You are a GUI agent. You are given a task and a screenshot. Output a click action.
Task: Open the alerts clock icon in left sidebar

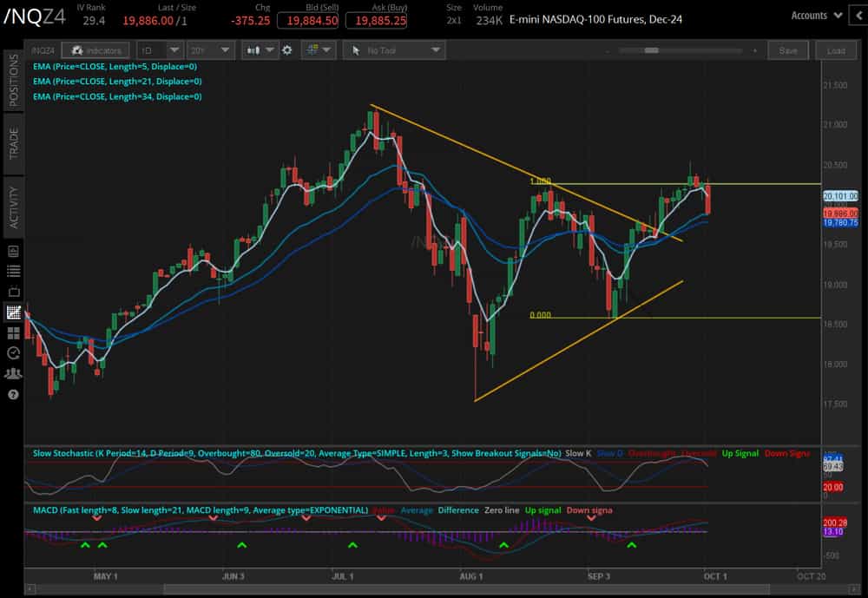click(13, 353)
